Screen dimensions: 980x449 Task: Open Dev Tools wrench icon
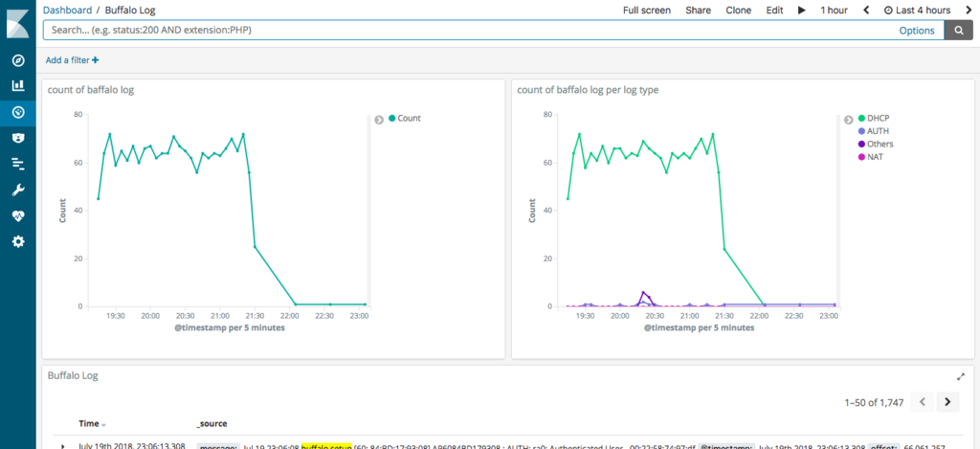click(x=18, y=191)
